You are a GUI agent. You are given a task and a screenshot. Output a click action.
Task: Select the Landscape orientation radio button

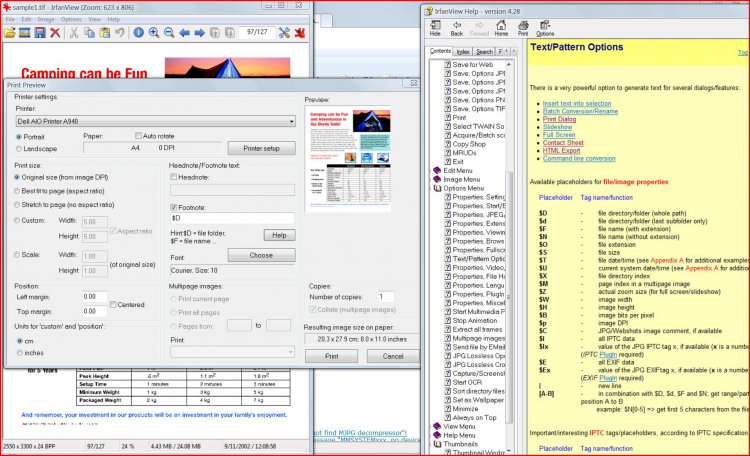click(x=19, y=149)
